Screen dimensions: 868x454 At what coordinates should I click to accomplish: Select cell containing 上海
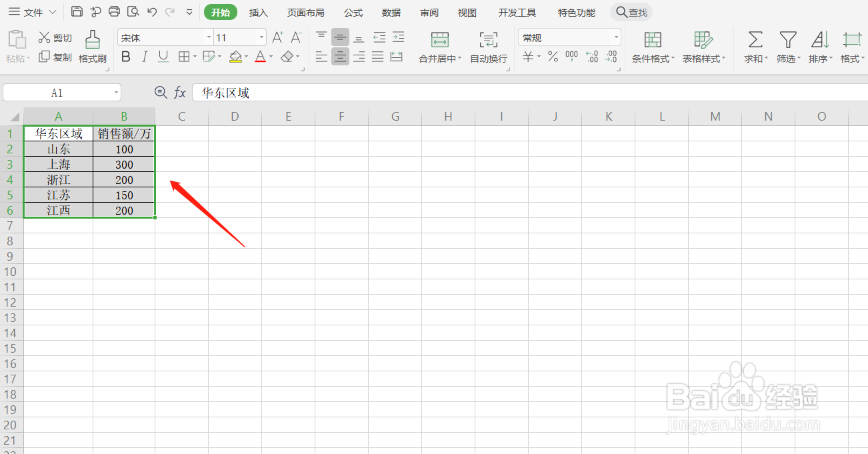coord(59,164)
